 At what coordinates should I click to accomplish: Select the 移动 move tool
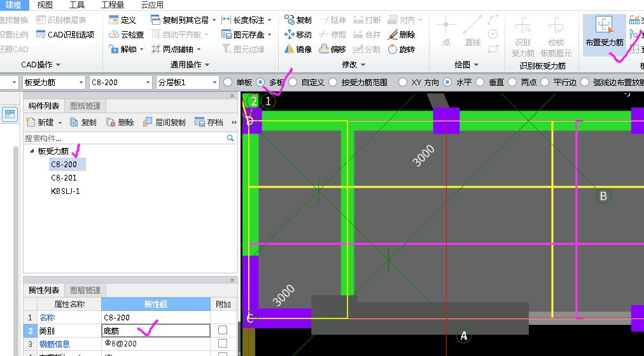[298, 34]
